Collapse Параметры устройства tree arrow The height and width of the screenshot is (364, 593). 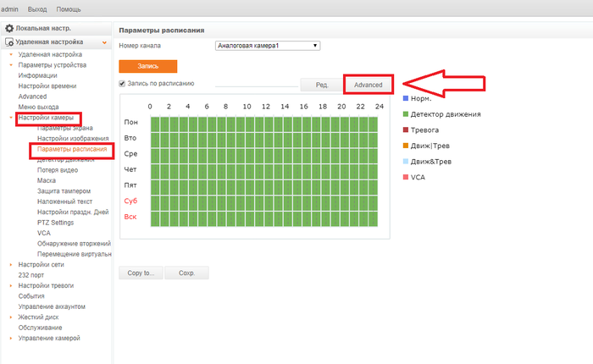pos(11,65)
